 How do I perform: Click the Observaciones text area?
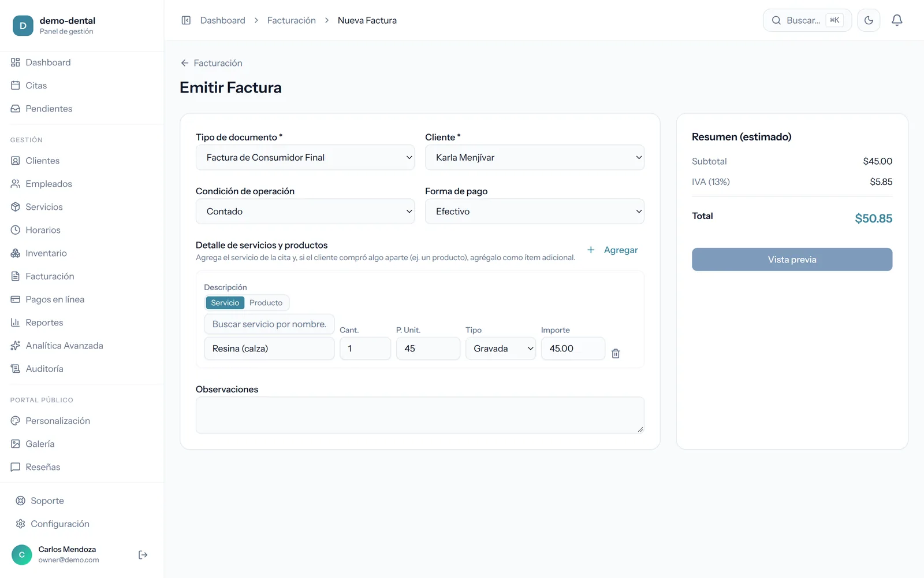420,415
